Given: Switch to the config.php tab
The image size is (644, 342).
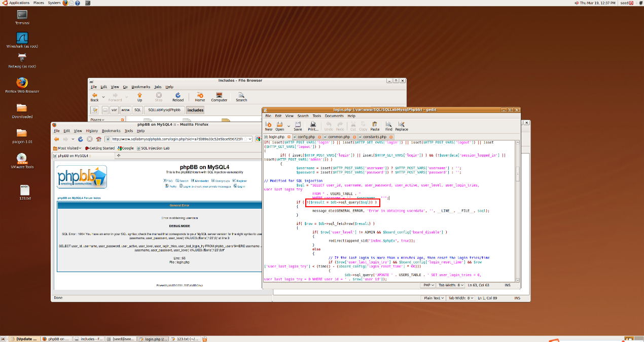Looking at the screenshot, I should pyautogui.click(x=306, y=137).
